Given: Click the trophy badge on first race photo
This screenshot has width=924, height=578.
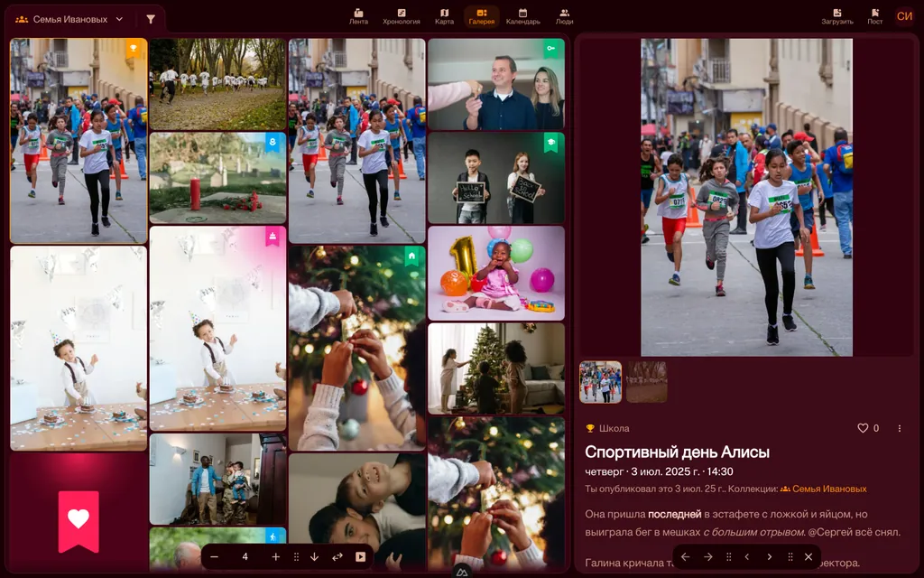Looking at the screenshot, I should point(134,49).
